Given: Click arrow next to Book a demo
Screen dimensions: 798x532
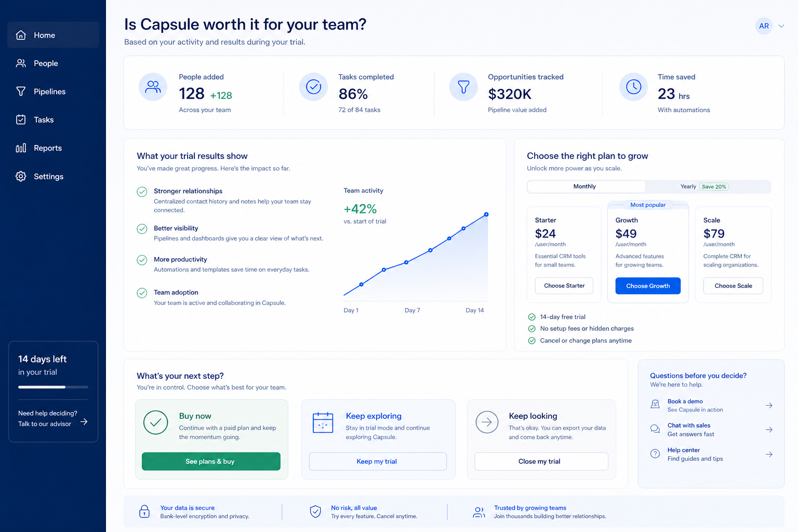Looking at the screenshot, I should tap(769, 405).
